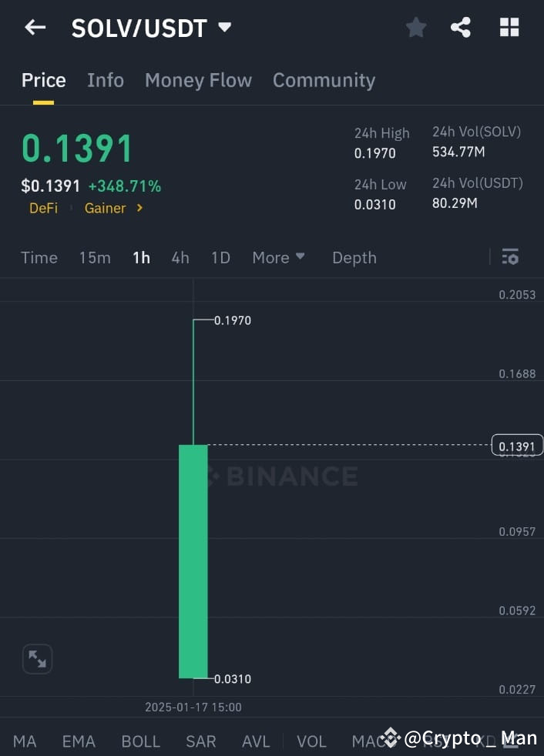Select the BOLL indicator

(140, 741)
